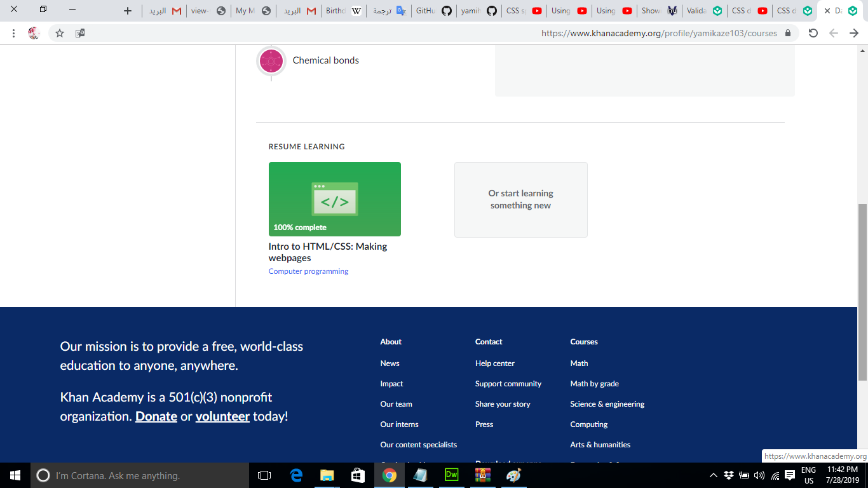Switch to the Show tab
Screen dimensions: 868x488
(x=659, y=11)
